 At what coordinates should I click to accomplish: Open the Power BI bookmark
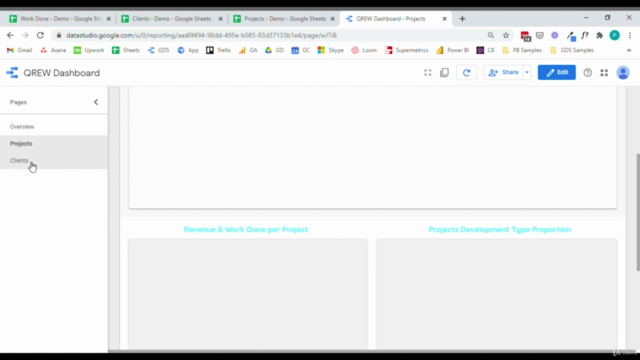point(453,50)
